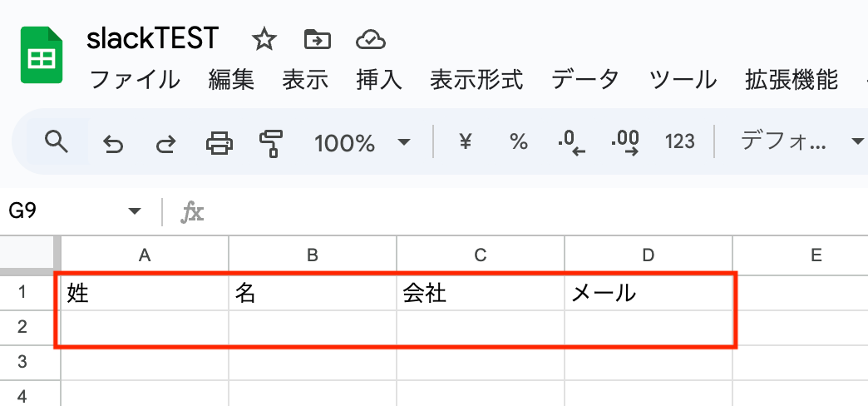Viewport: 868px width, 406px height.
Task: Expand the name box dropdown arrow
Action: point(135,211)
